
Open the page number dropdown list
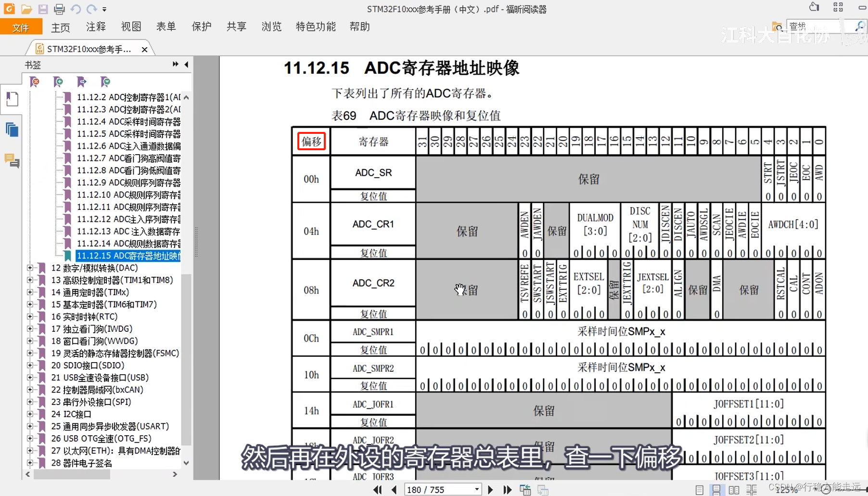476,490
